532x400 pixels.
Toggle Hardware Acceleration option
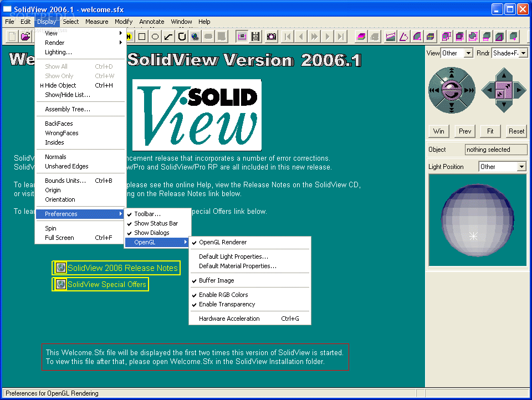click(x=250, y=319)
